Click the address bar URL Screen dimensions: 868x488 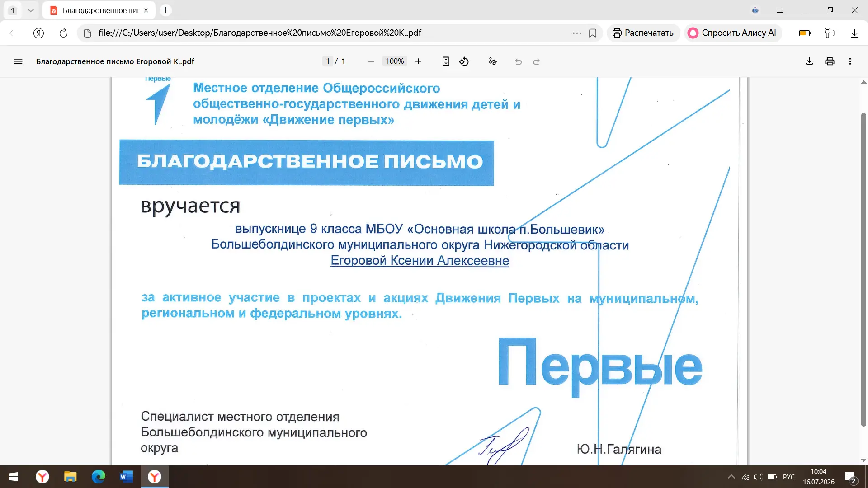(x=260, y=33)
